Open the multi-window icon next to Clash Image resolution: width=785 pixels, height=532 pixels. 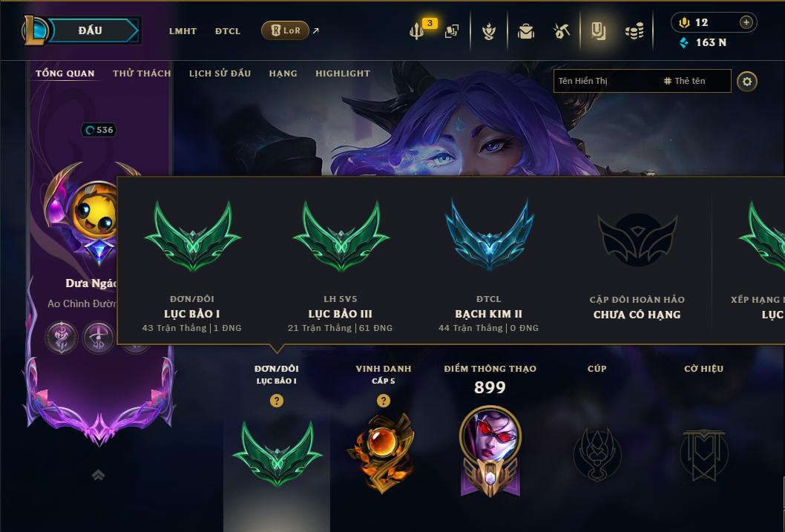[x=452, y=31]
